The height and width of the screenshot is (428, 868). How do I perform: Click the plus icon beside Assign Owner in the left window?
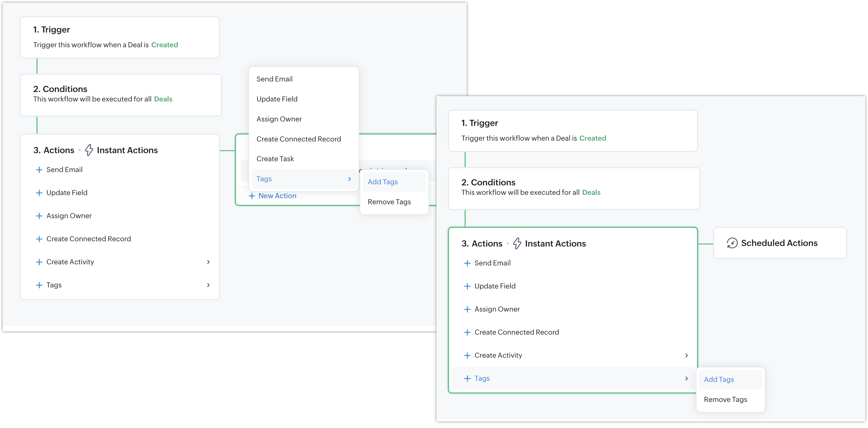pos(39,216)
